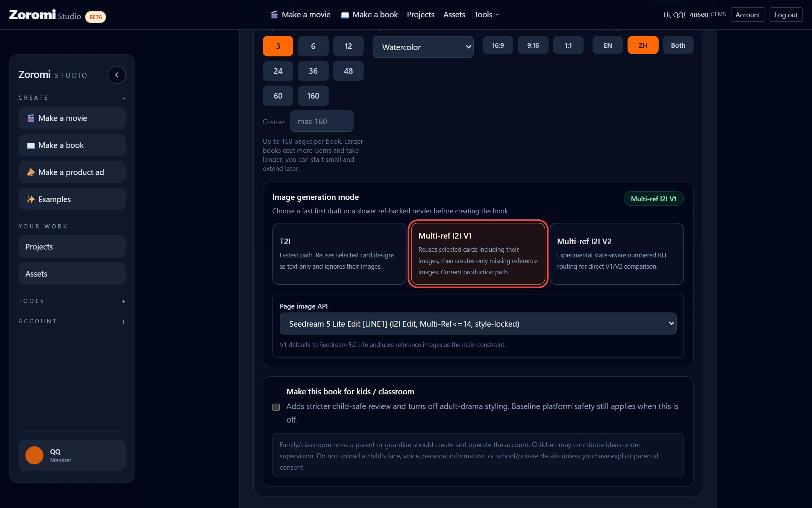Open Make a book in sidebar
Image resolution: width=812 pixels, height=508 pixels.
(x=72, y=145)
